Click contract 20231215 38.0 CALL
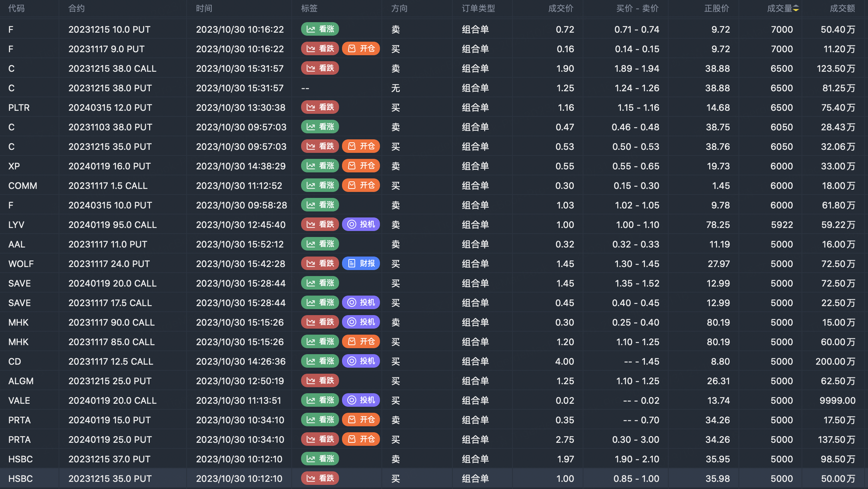The image size is (868, 489). 112,68
